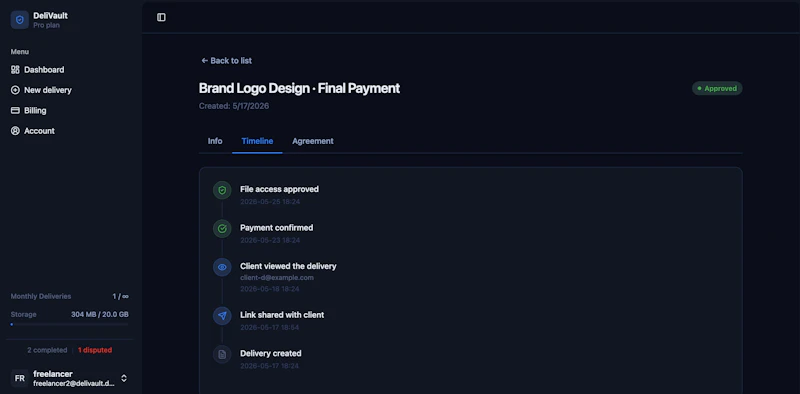Viewport: 800px width, 394px height.
Task: Click the Pro plan label
Action: (x=46, y=25)
